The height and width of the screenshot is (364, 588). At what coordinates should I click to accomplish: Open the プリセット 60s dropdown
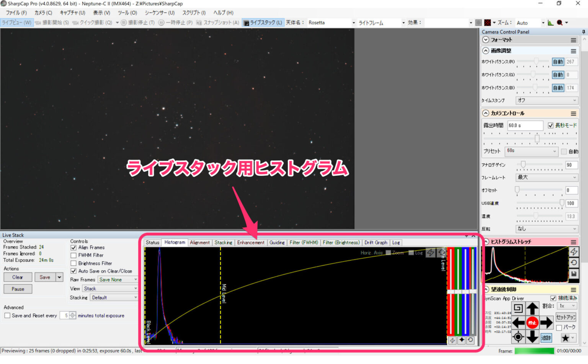click(x=531, y=151)
